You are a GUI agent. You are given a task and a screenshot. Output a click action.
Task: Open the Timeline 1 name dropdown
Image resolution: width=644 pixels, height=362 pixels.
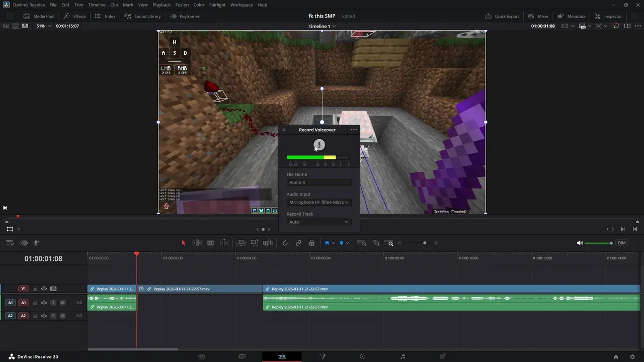[322, 26]
